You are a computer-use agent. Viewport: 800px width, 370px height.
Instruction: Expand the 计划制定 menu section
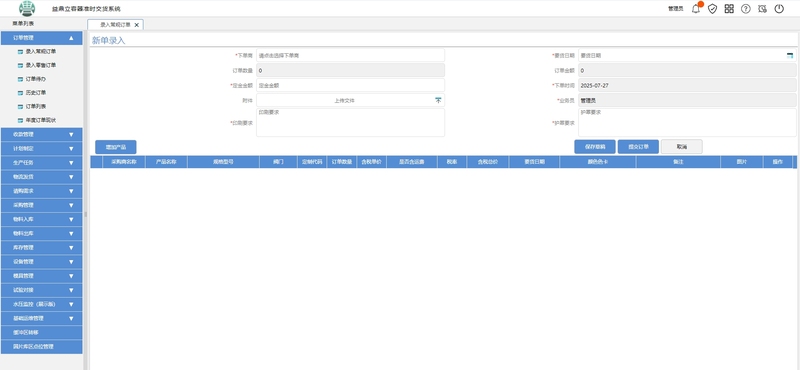41,149
